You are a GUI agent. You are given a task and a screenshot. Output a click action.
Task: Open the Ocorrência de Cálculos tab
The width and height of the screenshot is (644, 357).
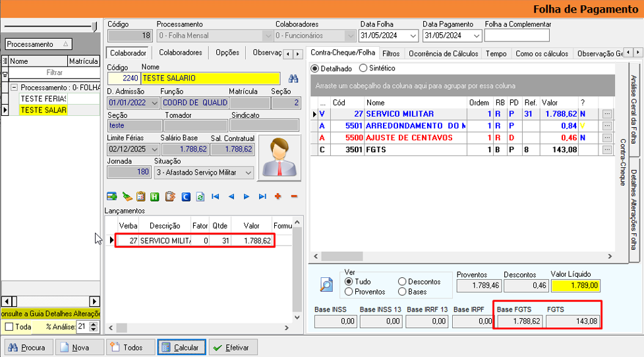[x=444, y=54]
